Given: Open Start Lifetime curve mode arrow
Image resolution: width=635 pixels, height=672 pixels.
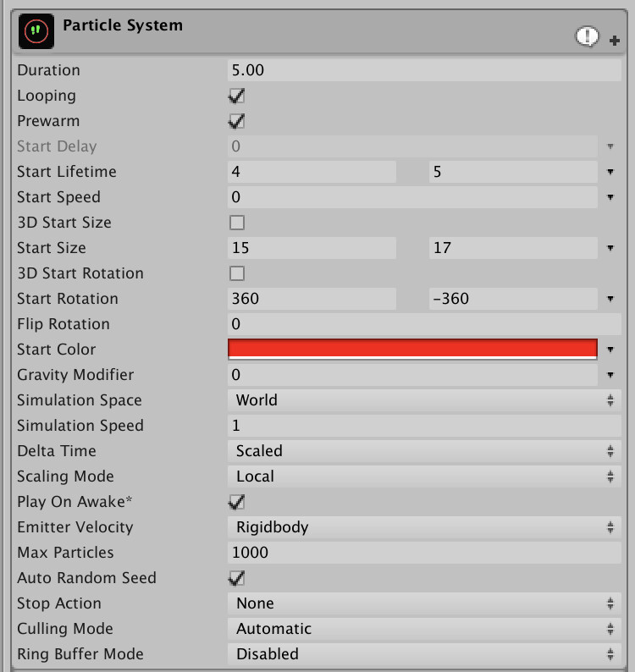Looking at the screenshot, I should pos(610,172).
